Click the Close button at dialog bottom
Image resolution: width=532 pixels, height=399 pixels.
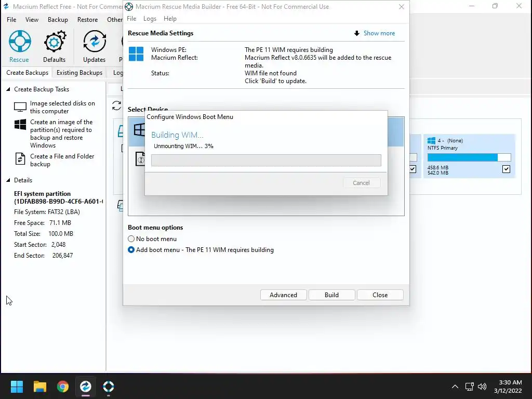[380, 295]
